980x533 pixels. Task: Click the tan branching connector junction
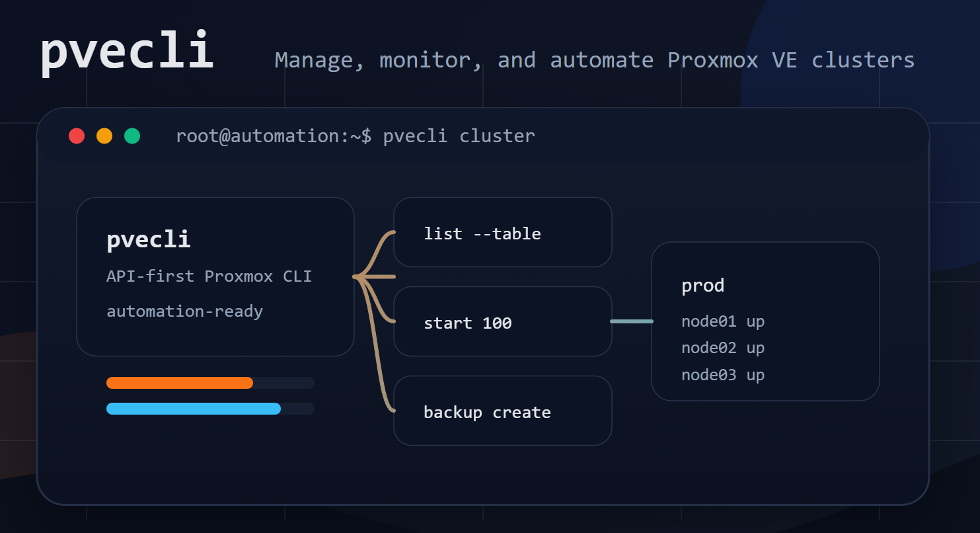tap(358, 276)
